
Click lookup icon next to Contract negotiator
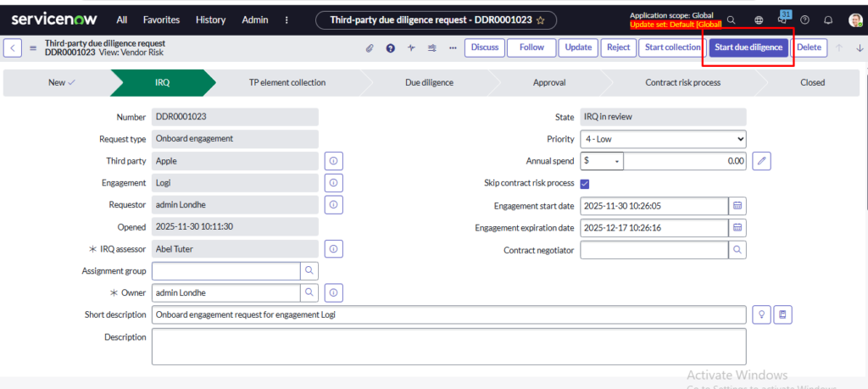[737, 250]
